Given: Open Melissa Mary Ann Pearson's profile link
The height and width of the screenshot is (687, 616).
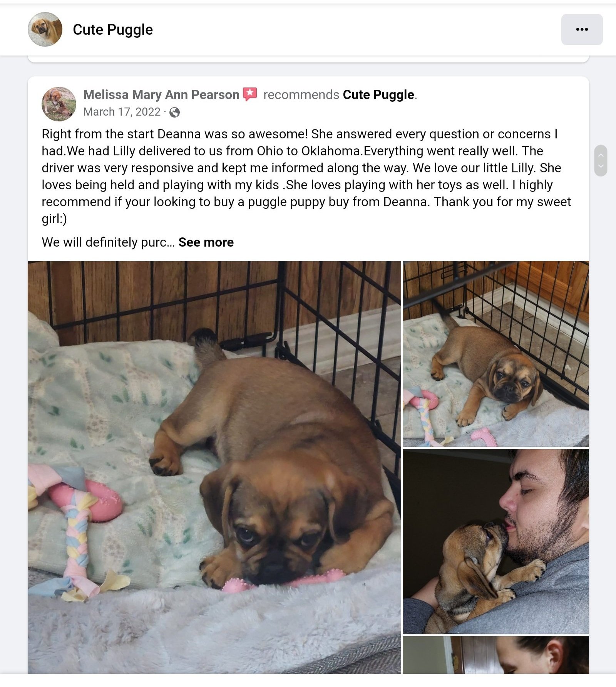Looking at the screenshot, I should [161, 95].
